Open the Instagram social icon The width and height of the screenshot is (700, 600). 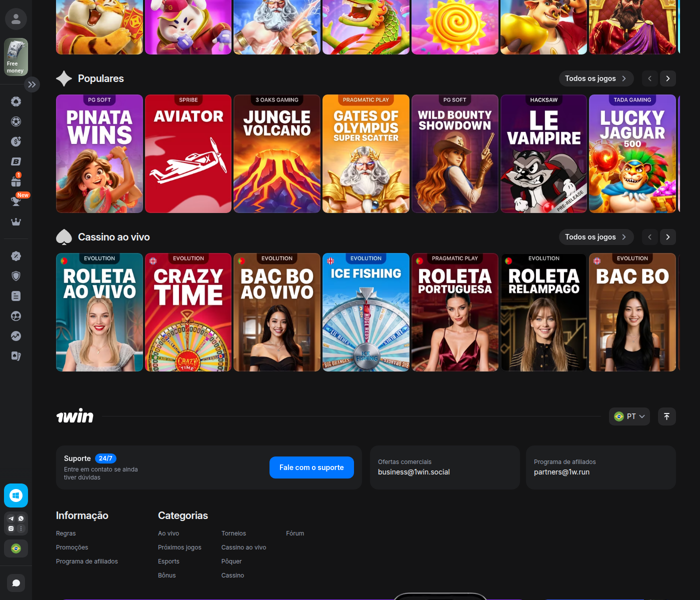[x=11, y=528]
